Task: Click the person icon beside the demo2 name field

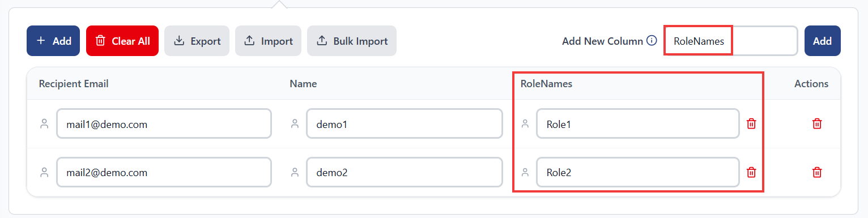Action: 295,172
